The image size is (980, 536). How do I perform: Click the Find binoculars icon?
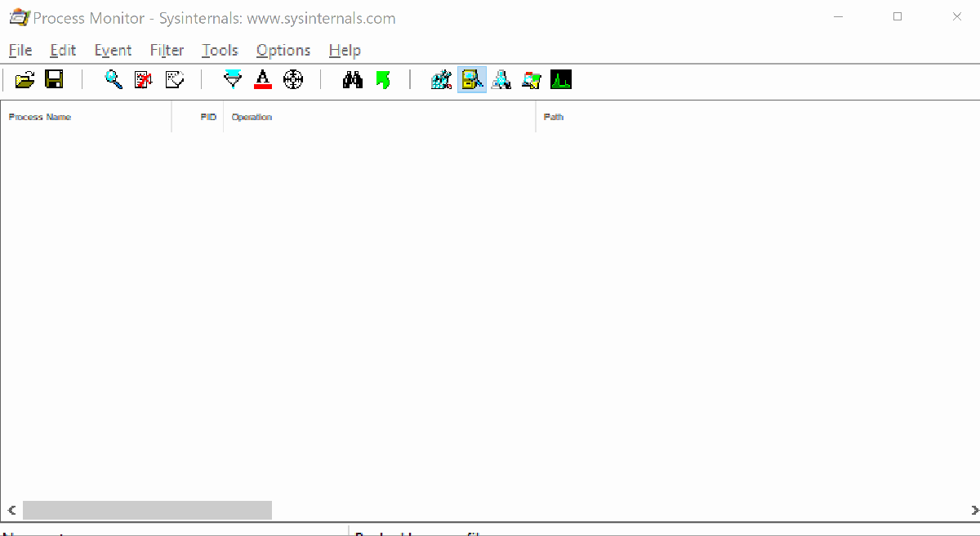(x=352, y=79)
